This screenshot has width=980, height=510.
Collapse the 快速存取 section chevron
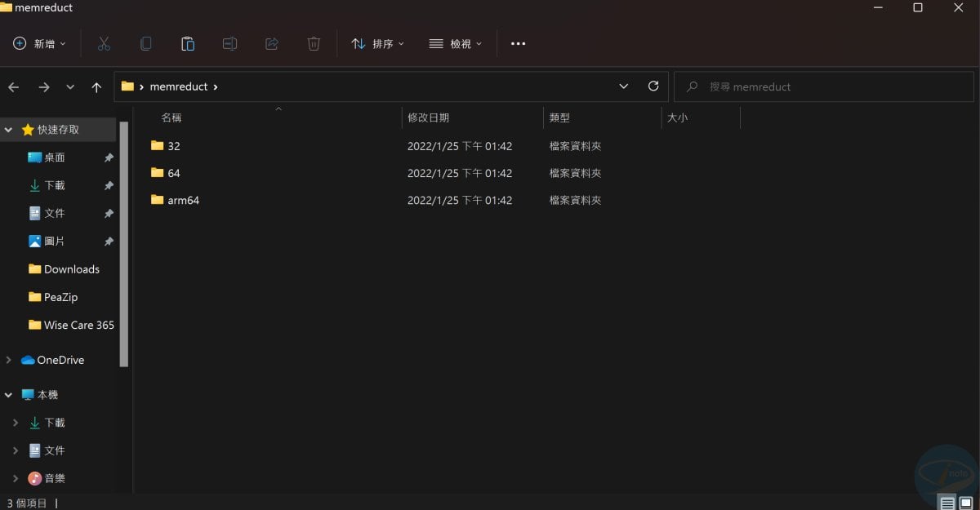point(8,129)
